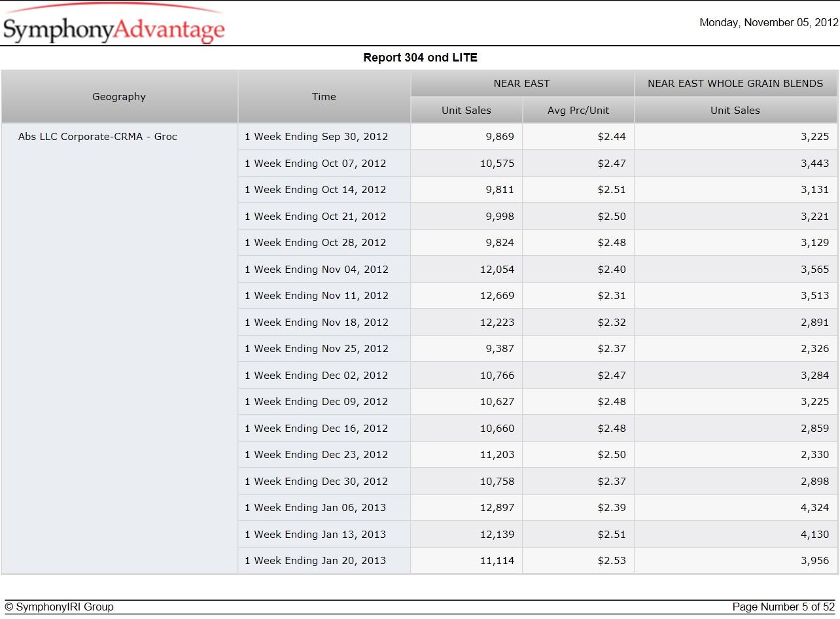
Task: Click the report title Report 304 ond LITE
Action: pos(420,58)
